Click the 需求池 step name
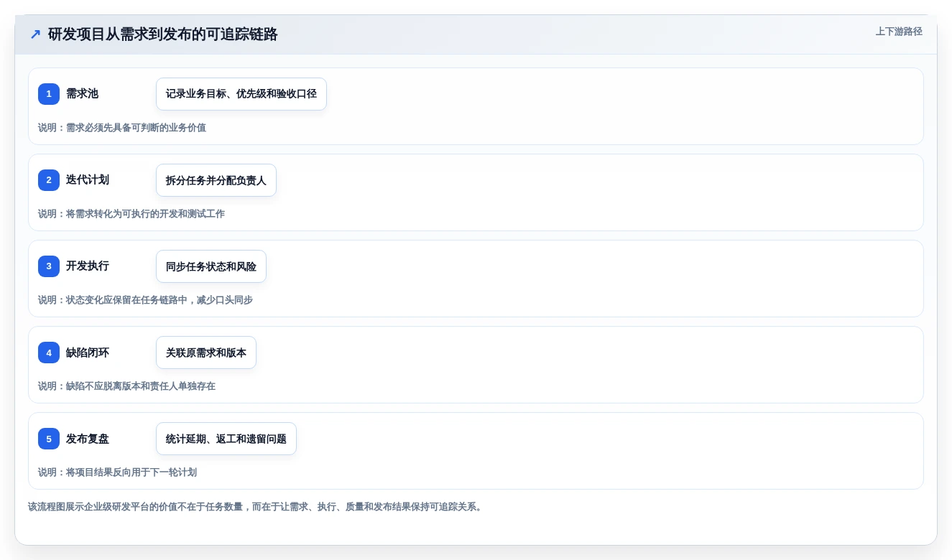The height and width of the screenshot is (560, 952). coord(82,93)
